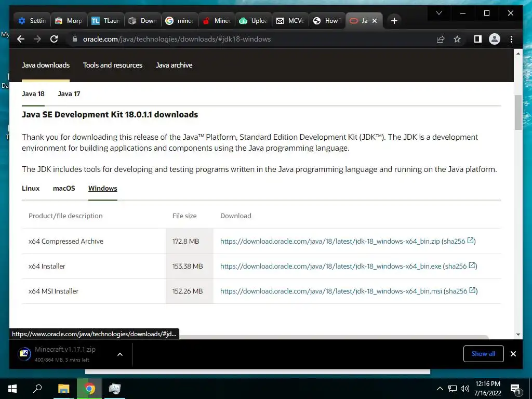Select the Windows platform tab
The width and height of the screenshot is (532, 399).
coord(103,188)
